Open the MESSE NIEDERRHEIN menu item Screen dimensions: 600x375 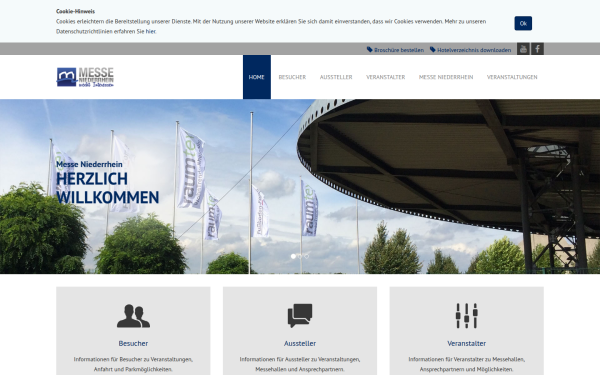point(446,77)
